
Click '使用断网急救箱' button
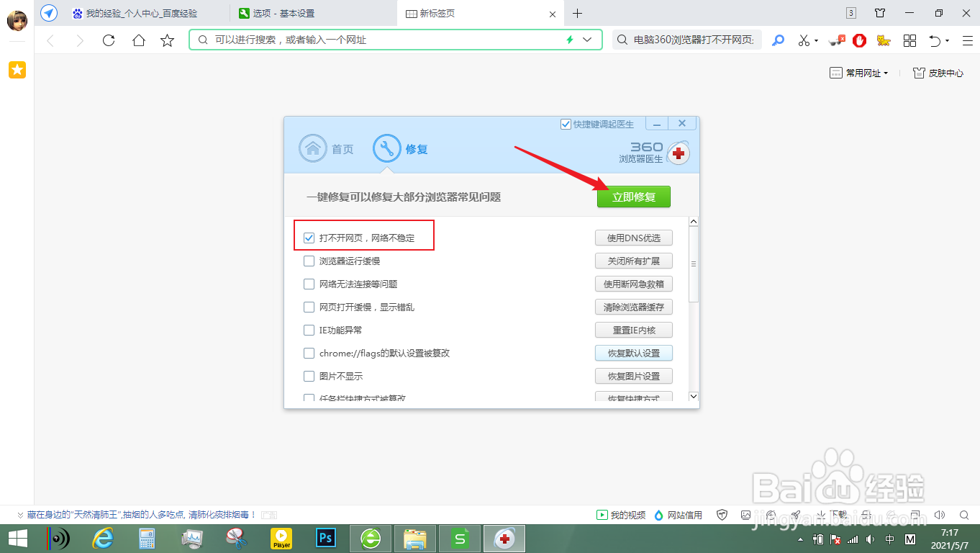pyautogui.click(x=634, y=284)
